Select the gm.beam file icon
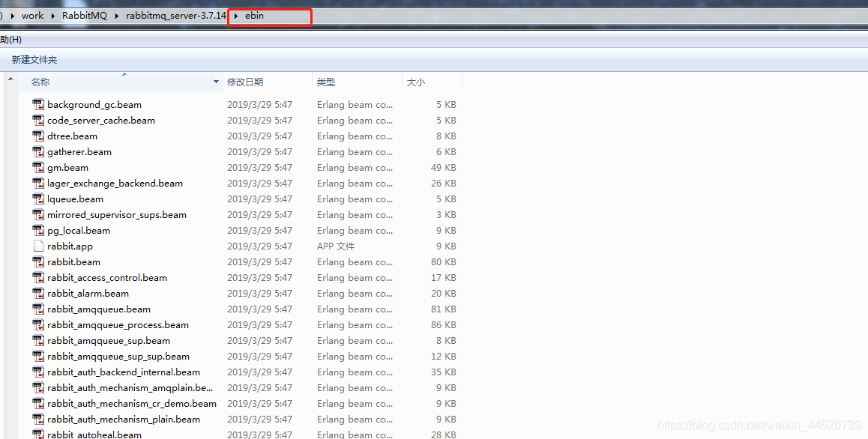Screen dimensions: 868x439 (38, 167)
